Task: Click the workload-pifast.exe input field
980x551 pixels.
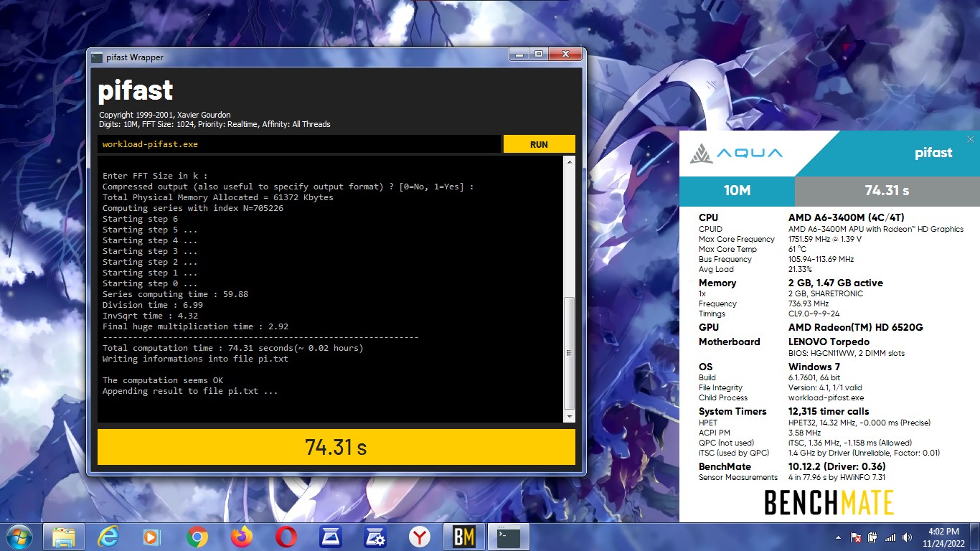Action: (x=299, y=144)
